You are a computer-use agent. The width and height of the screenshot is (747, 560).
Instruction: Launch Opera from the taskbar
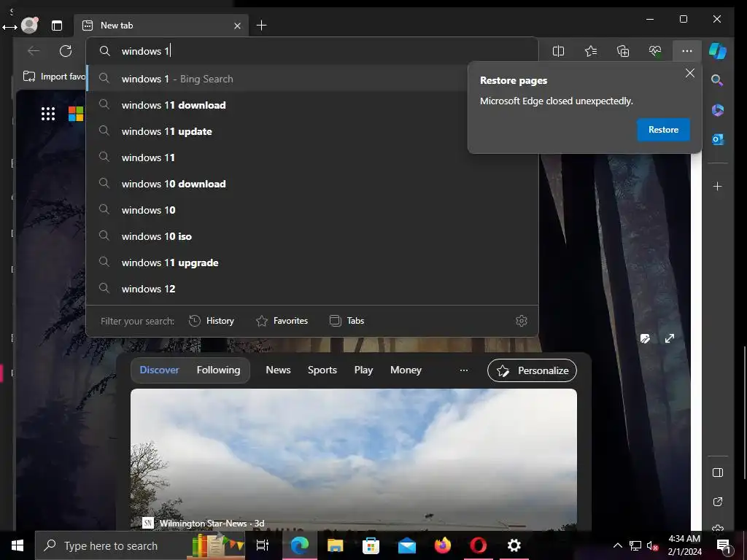[479, 545]
